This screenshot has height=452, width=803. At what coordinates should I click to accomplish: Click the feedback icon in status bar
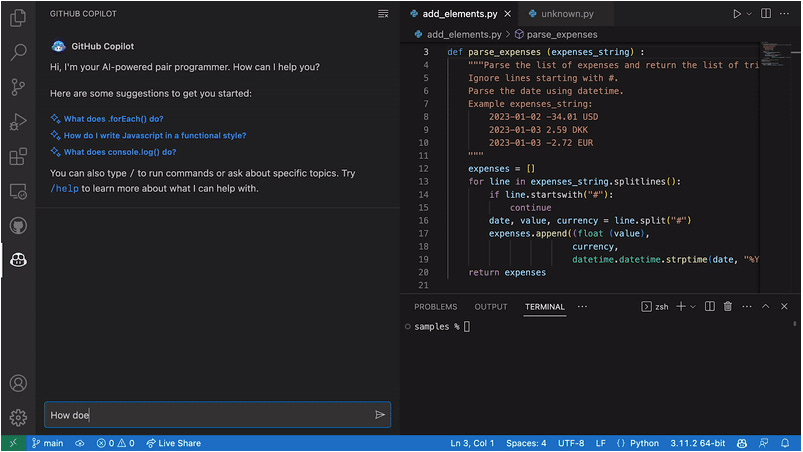[x=764, y=443]
